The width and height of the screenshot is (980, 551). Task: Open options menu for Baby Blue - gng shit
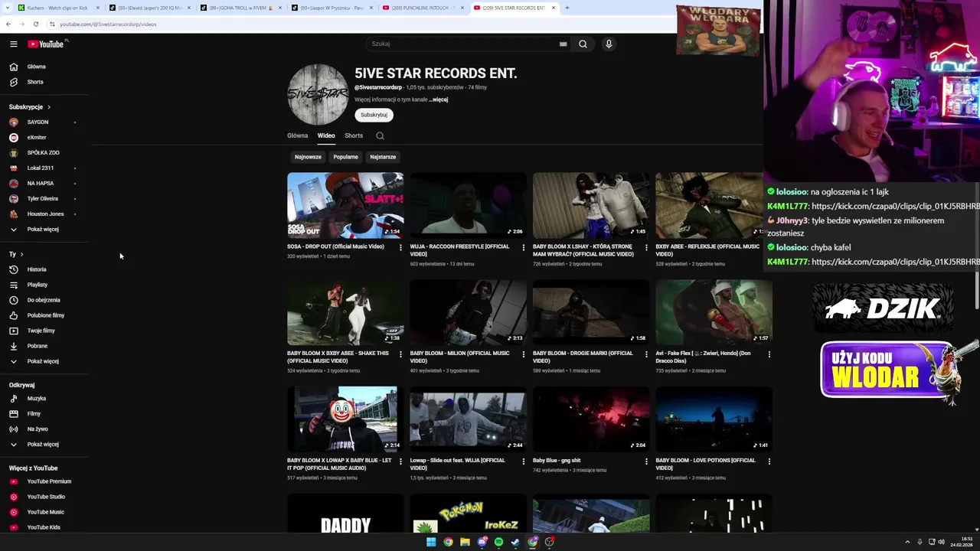646,461
